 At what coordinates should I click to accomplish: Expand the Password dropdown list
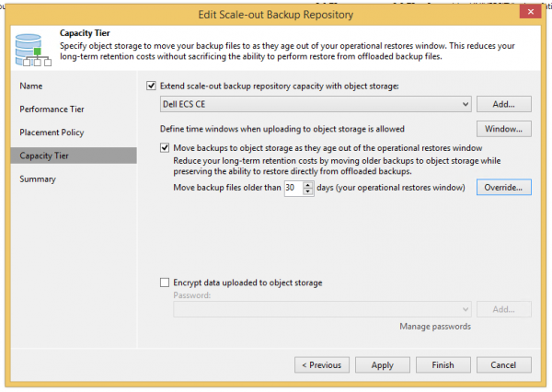point(466,309)
